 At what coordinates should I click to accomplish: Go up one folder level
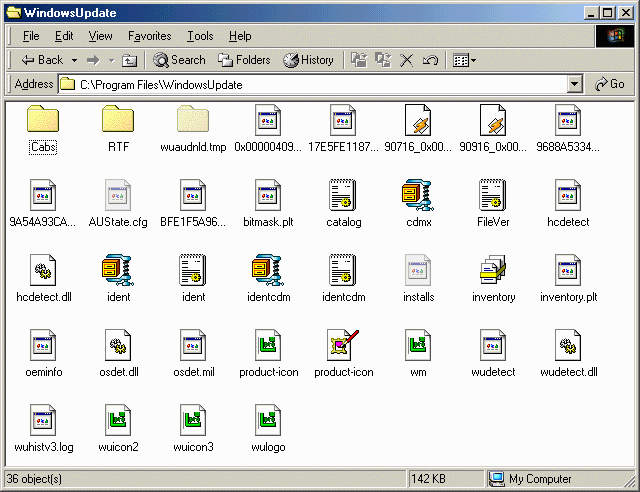coord(129,60)
